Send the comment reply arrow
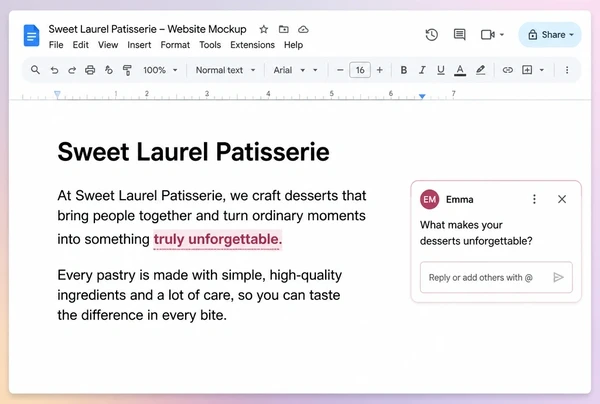Image resolution: width=600 pixels, height=404 pixels. click(x=558, y=277)
